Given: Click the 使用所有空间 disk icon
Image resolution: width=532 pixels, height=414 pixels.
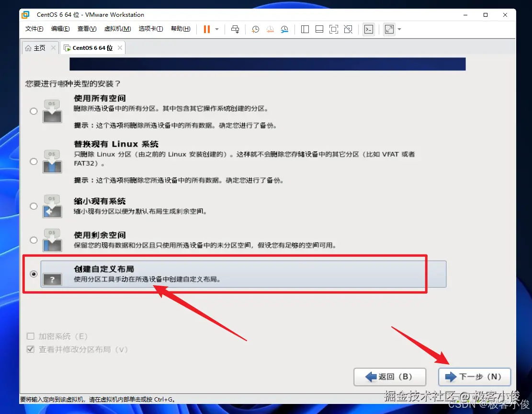Looking at the screenshot, I should click(x=52, y=111).
